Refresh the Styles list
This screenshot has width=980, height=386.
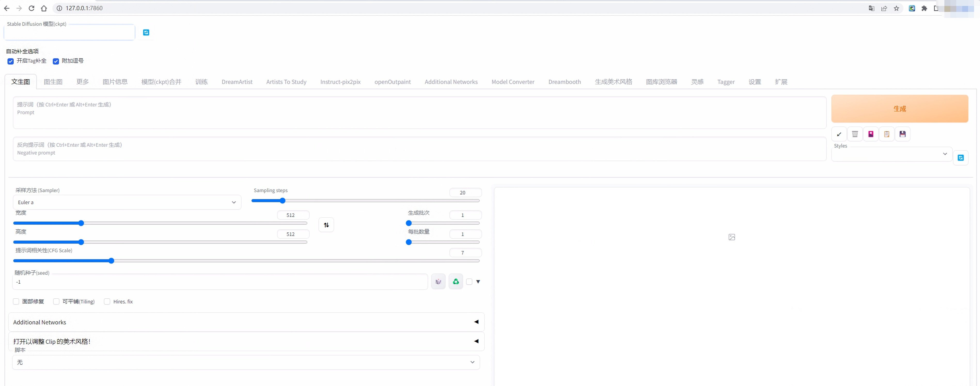point(961,158)
